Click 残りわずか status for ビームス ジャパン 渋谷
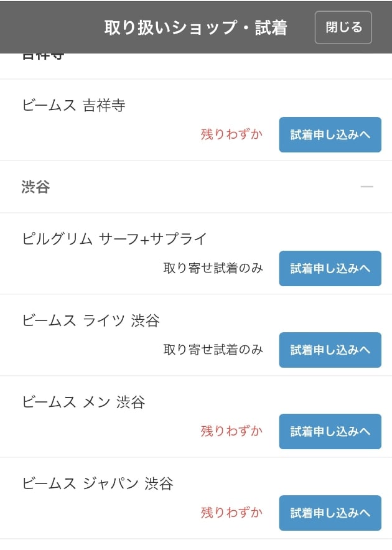 [x=231, y=513]
